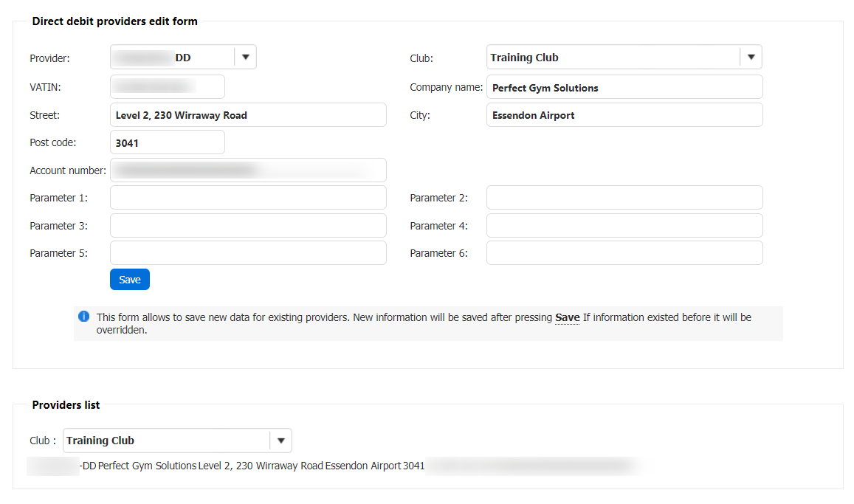Open the Provider dropdown arrow
The image size is (854, 504).
tap(246, 57)
